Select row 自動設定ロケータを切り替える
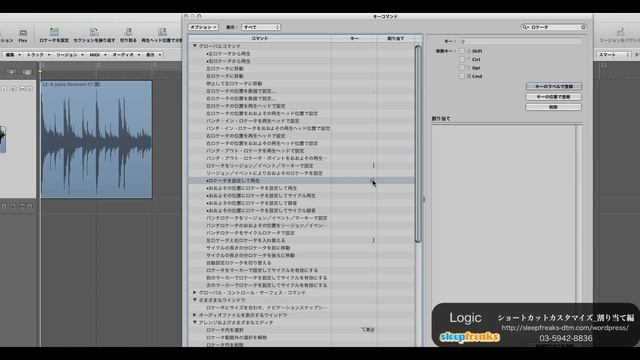 coord(301,263)
